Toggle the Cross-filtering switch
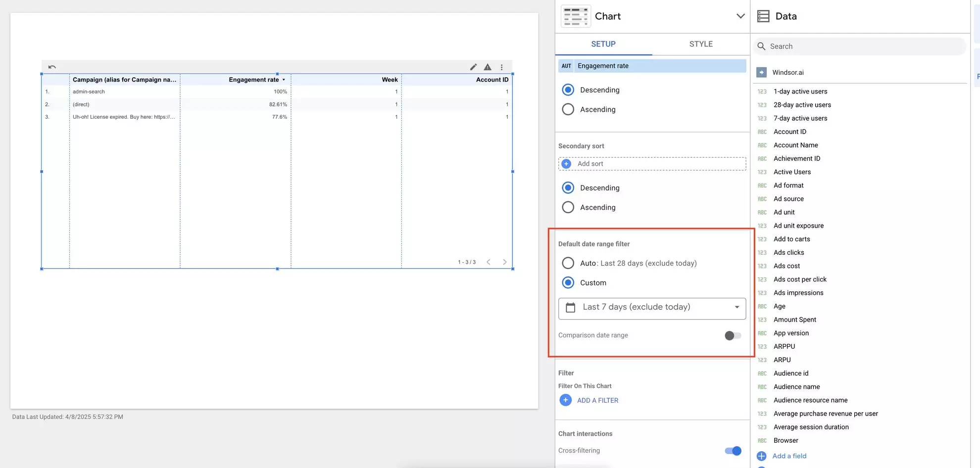980x468 pixels. 733,451
